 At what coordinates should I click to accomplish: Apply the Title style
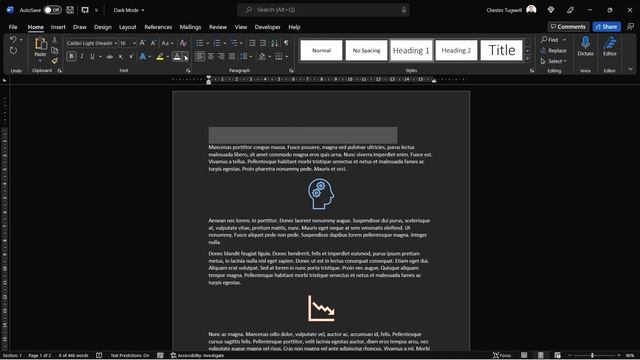click(x=502, y=50)
